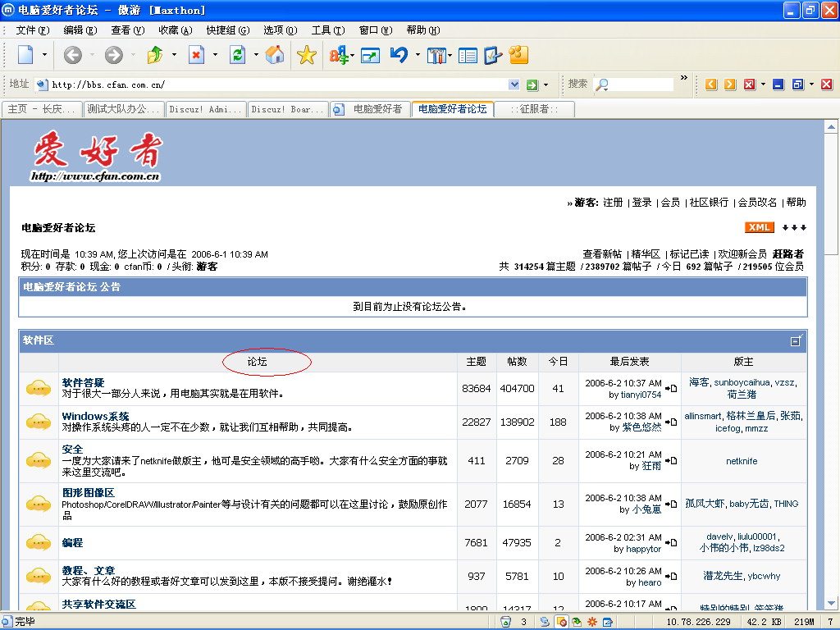The height and width of the screenshot is (630, 840).
Task: Open favorites with the star icon
Action: pyautogui.click(x=307, y=55)
